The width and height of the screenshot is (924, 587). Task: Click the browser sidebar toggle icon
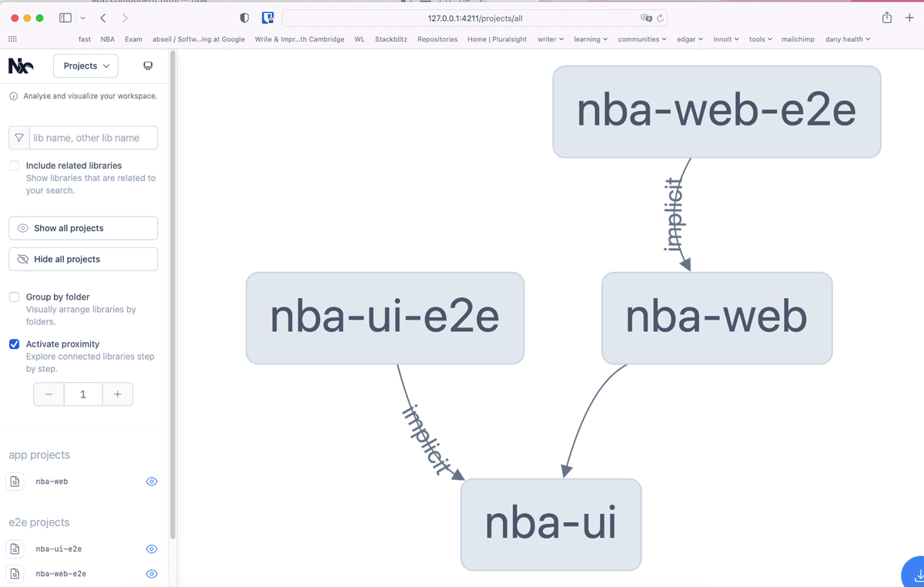pos(65,18)
